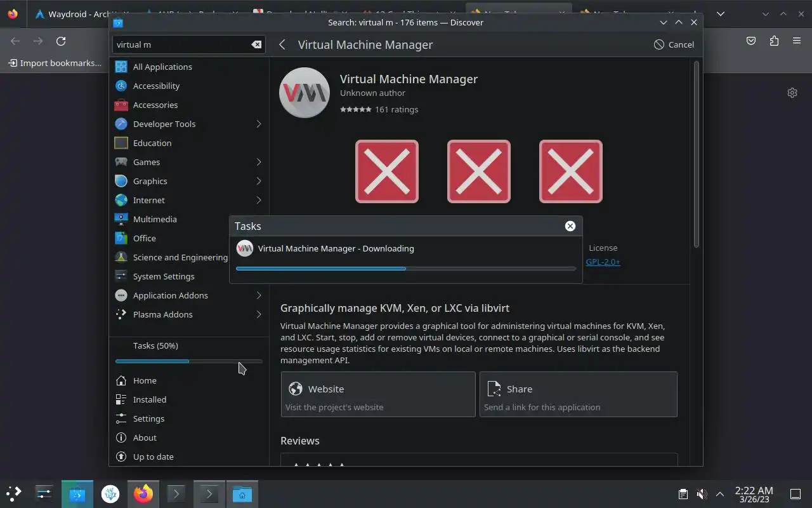
Task: Click the show desktop tray button
Action: [795, 494]
